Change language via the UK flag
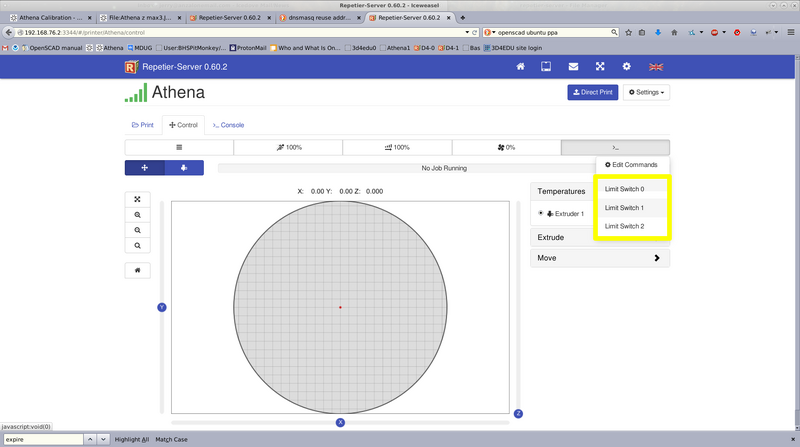 click(656, 67)
